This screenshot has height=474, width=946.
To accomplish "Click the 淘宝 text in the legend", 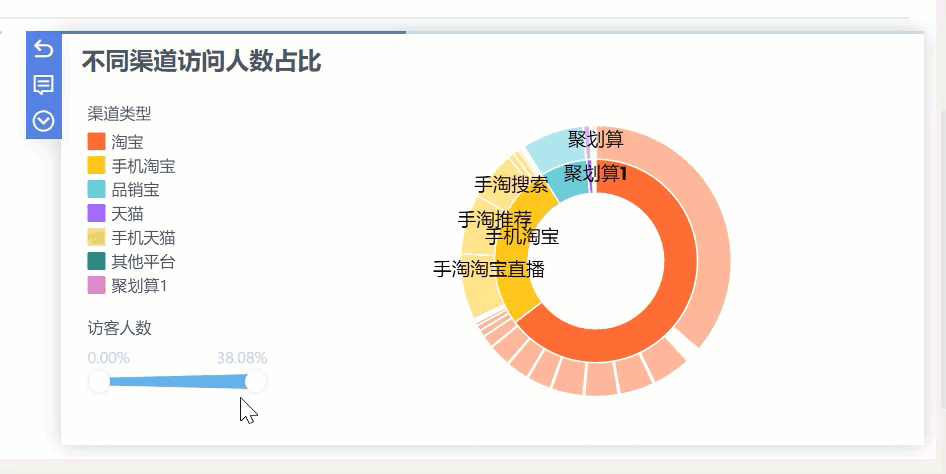I will coord(127,142).
